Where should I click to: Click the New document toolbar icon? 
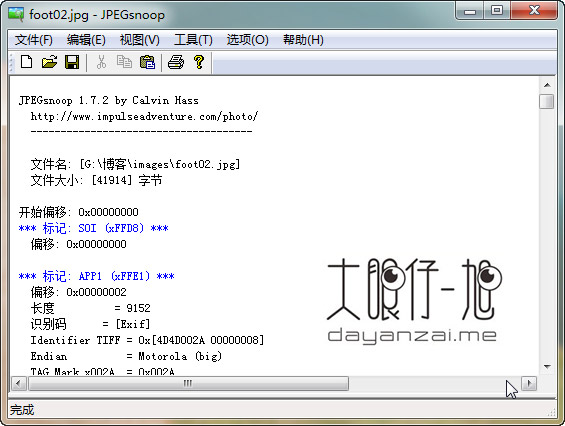pyautogui.click(x=27, y=62)
